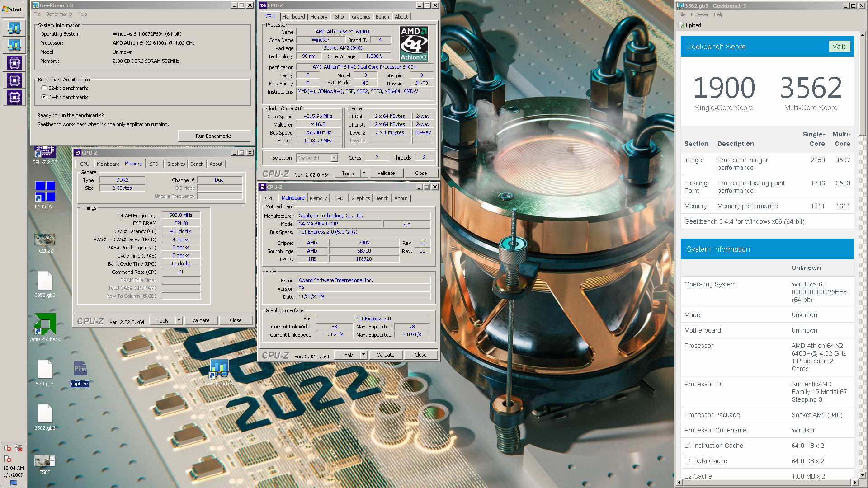868x488 pixels.
Task: Open the Benchmarks menu in Geekbench 3
Action: point(59,14)
